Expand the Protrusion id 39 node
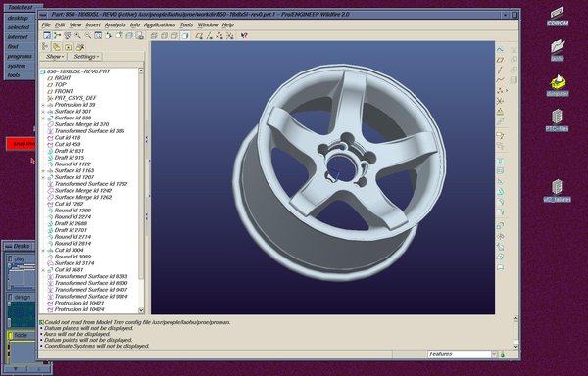588x376 pixels. [x=43, y=105]
